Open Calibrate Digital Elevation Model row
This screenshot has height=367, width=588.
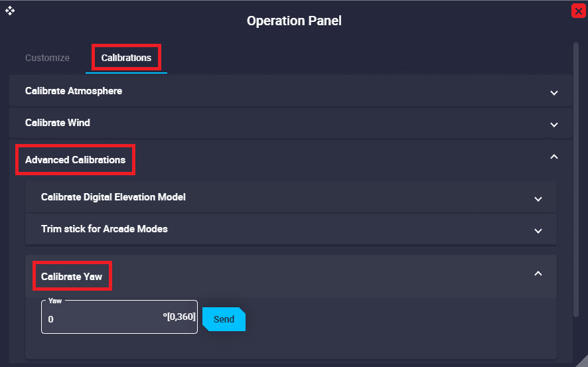tap(113, 197)
